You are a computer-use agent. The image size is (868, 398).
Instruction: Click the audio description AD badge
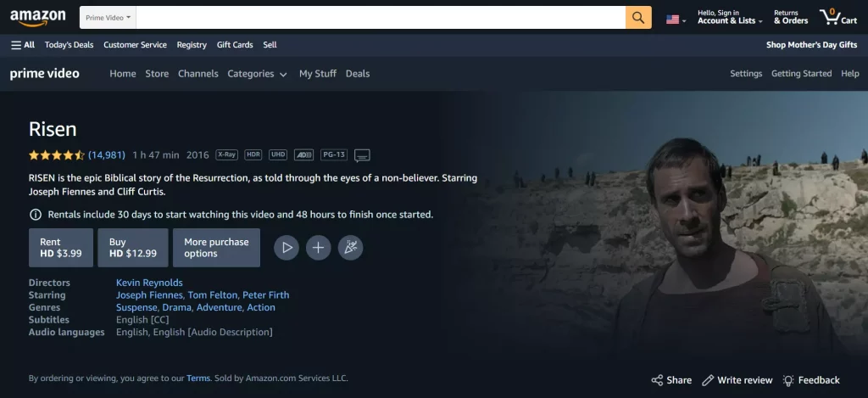tap(303, 154)
